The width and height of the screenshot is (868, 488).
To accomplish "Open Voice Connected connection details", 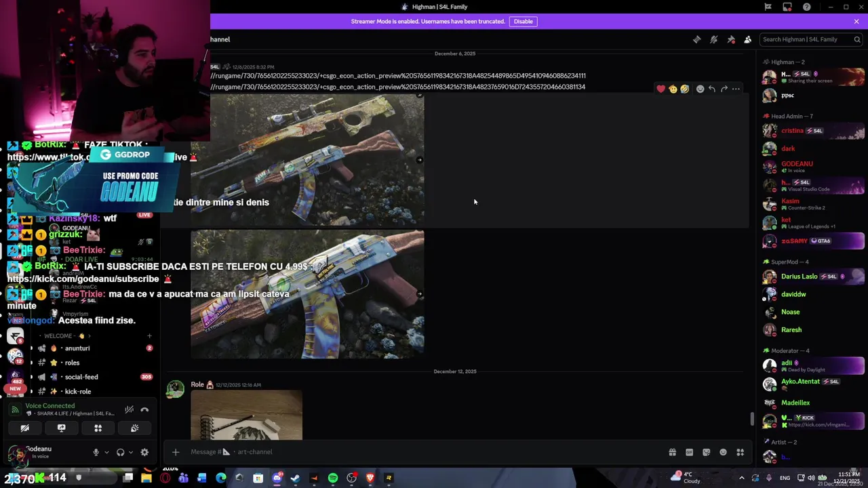I will tap(50, 406).
